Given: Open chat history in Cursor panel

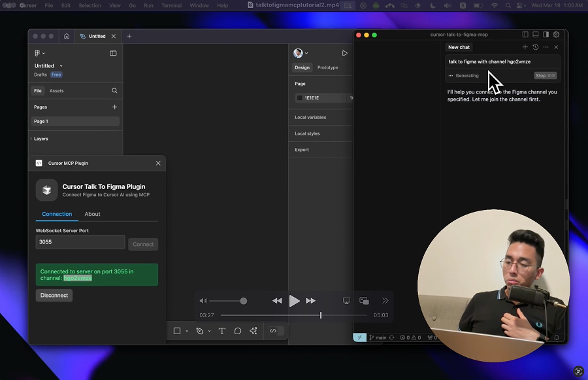Looking at the screenshot, I should coord(535,47).
